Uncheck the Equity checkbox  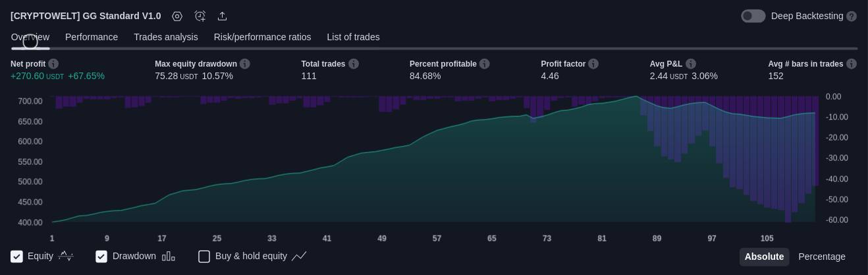[17, 257]
